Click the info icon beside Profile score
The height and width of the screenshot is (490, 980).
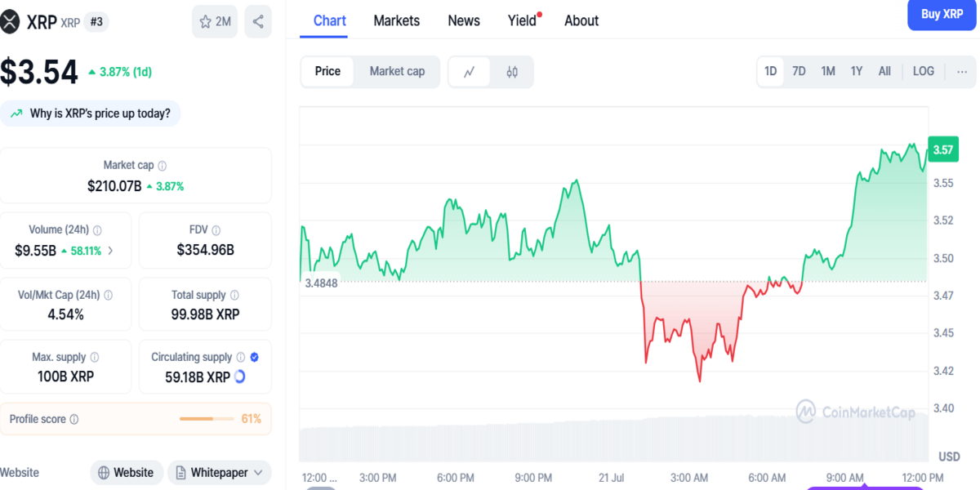click(74, 420)
